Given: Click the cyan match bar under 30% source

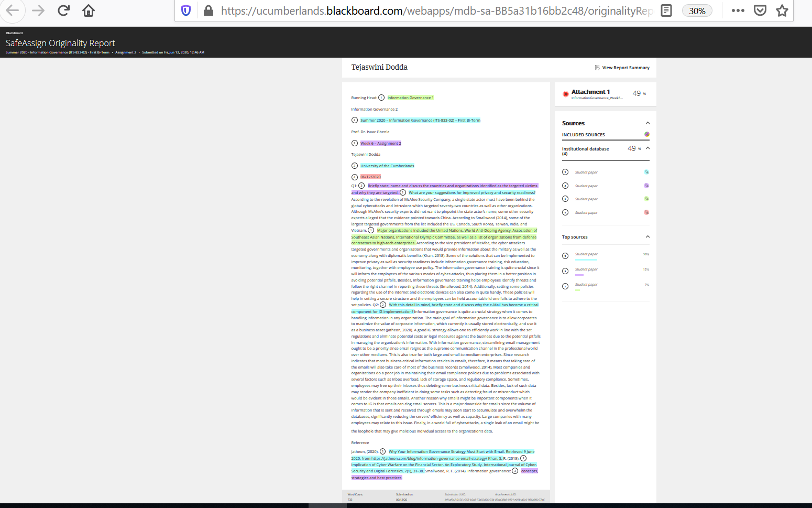Looking at the screenshot, I should pyautogui.click(x=586, y=260).
